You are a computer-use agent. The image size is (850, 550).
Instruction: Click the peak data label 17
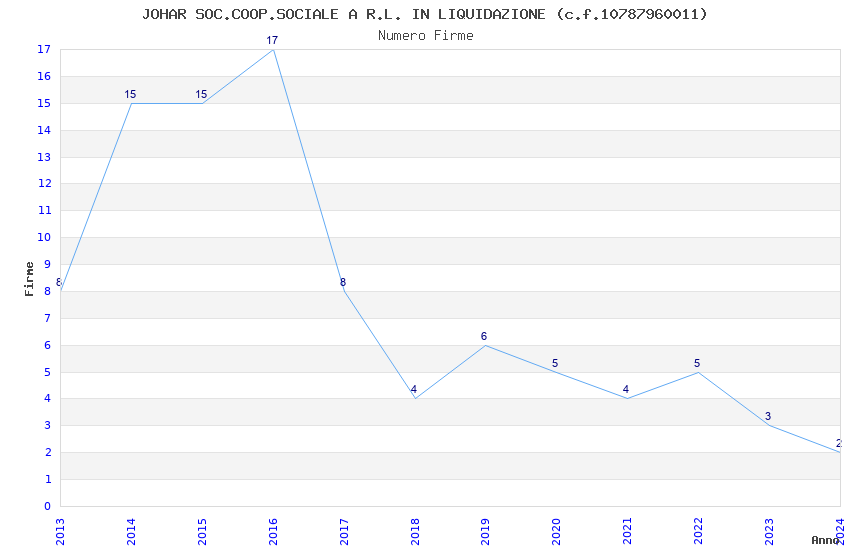pos(272,40)
